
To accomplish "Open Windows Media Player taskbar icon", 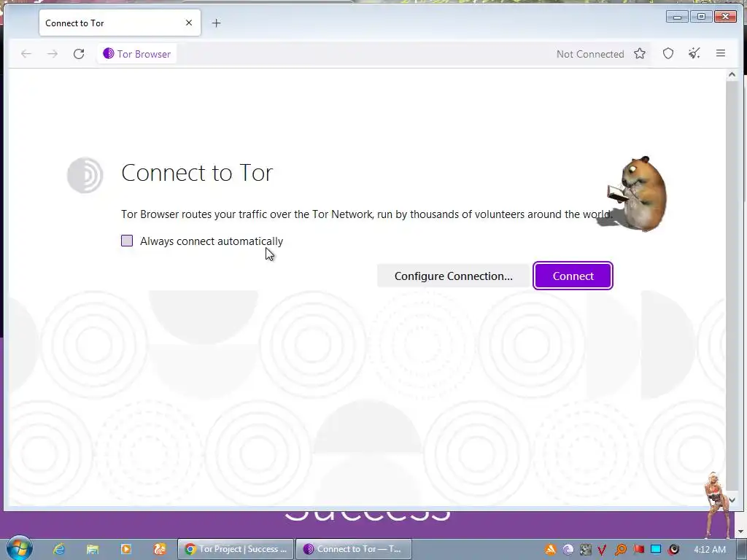I will 126,549.
